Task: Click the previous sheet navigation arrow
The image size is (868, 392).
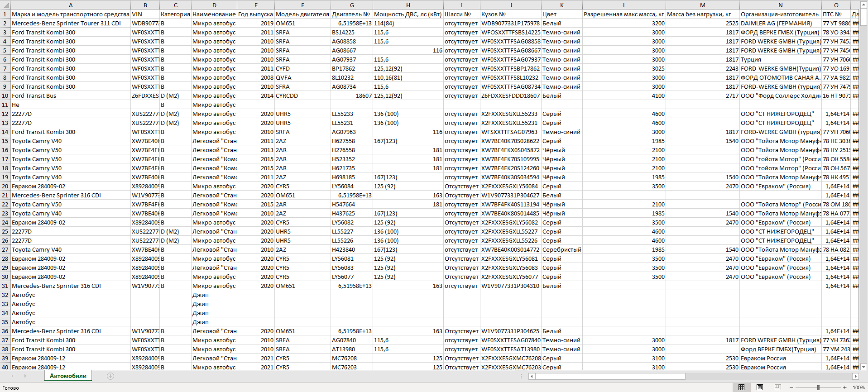Action: click(x=12, y=376)
